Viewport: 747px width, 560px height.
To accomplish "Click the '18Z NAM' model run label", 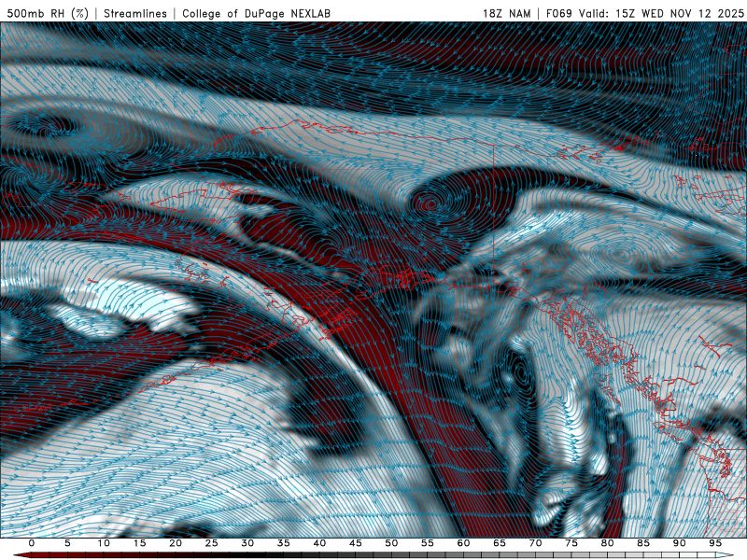I will tap(507, 13).
